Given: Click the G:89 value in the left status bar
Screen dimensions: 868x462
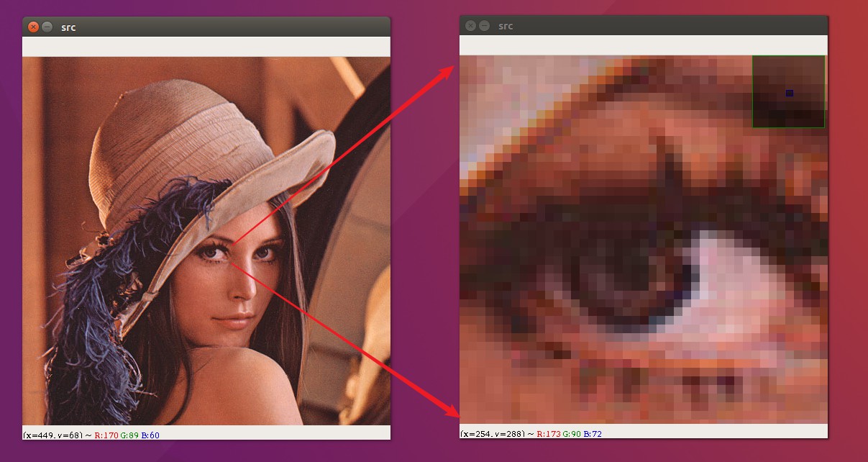Looking at the screenshot, I should (x=129, y=435).
